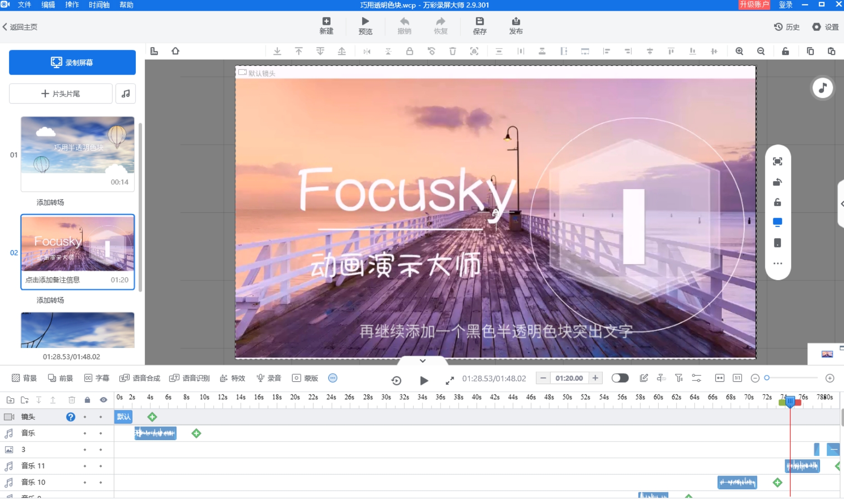This screenshot has height=504, width=844.
Task: Click the fullscreen expand arrows icon
Action: point(450,380)
